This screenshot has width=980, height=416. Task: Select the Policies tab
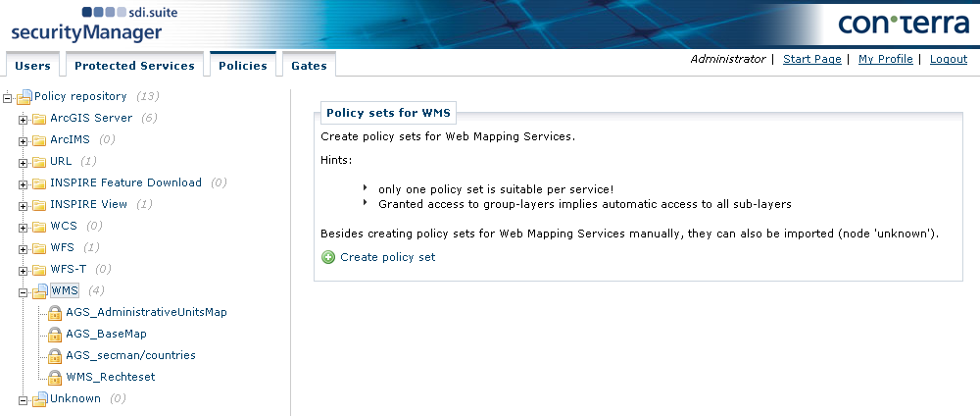(x=242, y=65)
